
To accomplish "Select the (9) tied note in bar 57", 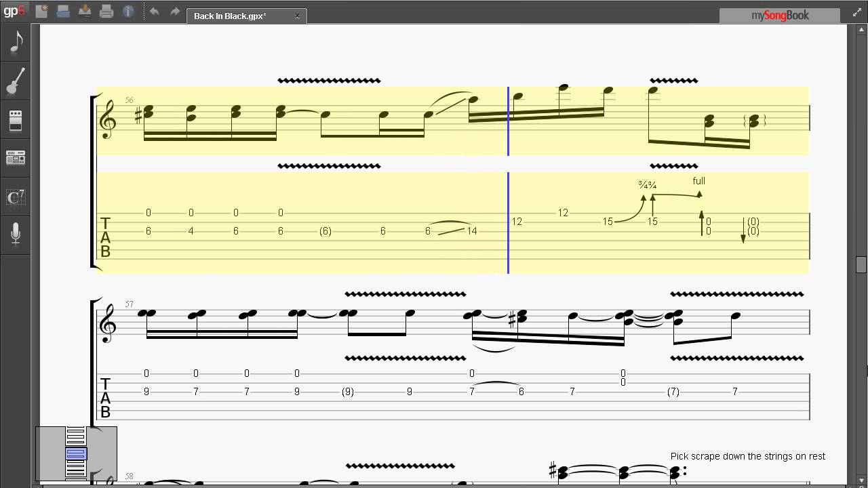I will [x=348, y=392].
